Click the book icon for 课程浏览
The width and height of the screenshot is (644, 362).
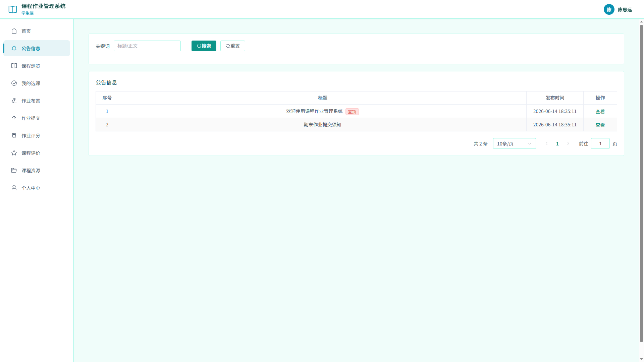[x=14, y=66]
